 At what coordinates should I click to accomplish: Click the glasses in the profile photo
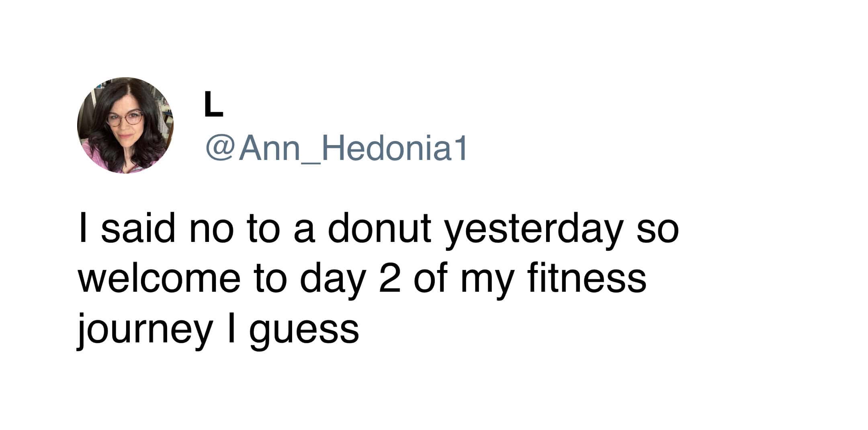125,118
